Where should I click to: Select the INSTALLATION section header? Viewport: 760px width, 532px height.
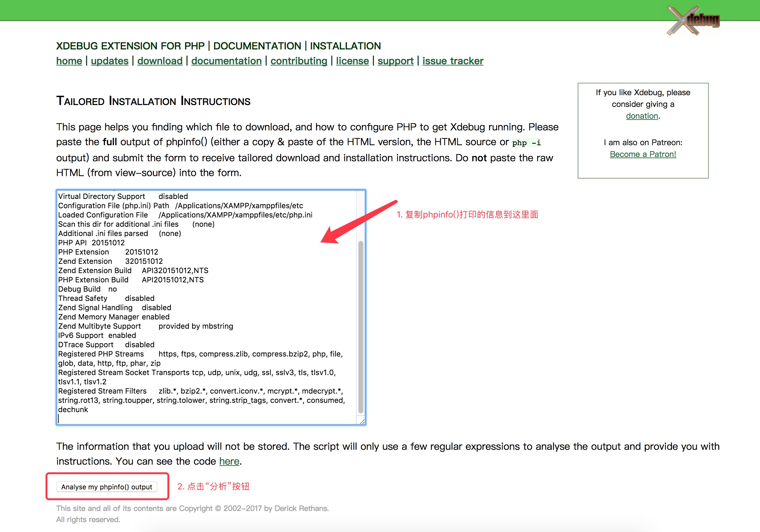tap(352, 46)
